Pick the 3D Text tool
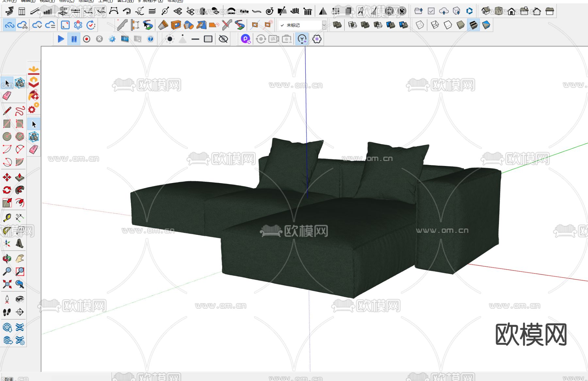The image size is (588, 381). [x=20, y=244]
